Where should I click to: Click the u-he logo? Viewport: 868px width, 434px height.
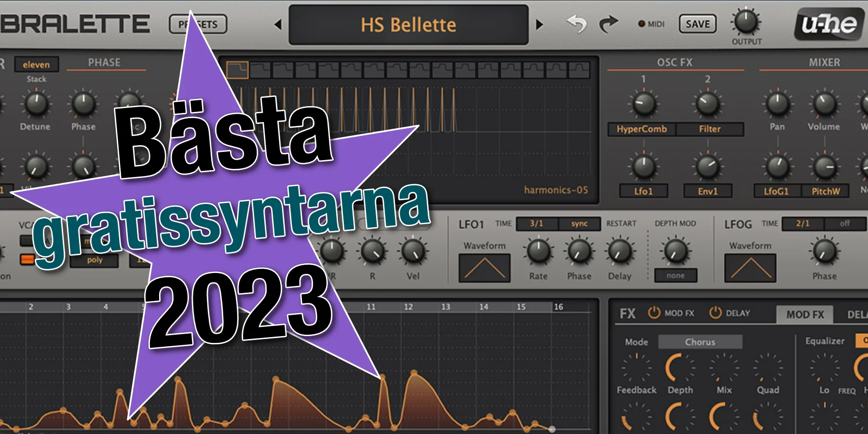pos(828,24)
